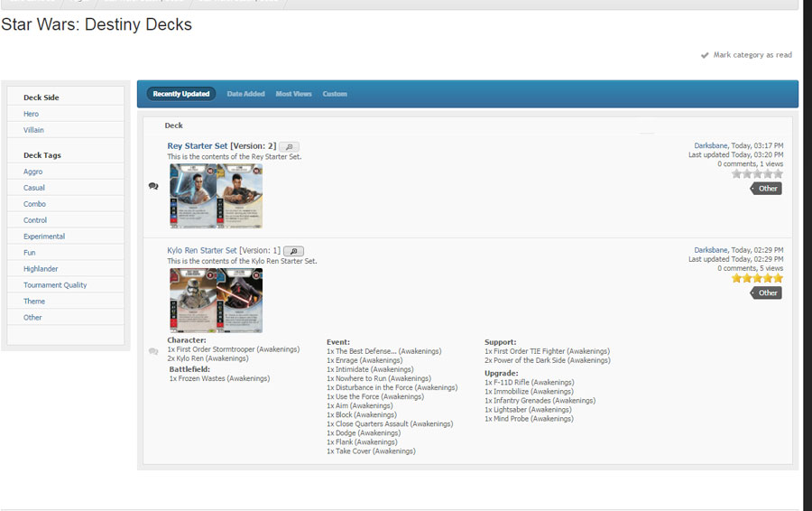Click the 1x Flank (Awakenings) entry

362,442
